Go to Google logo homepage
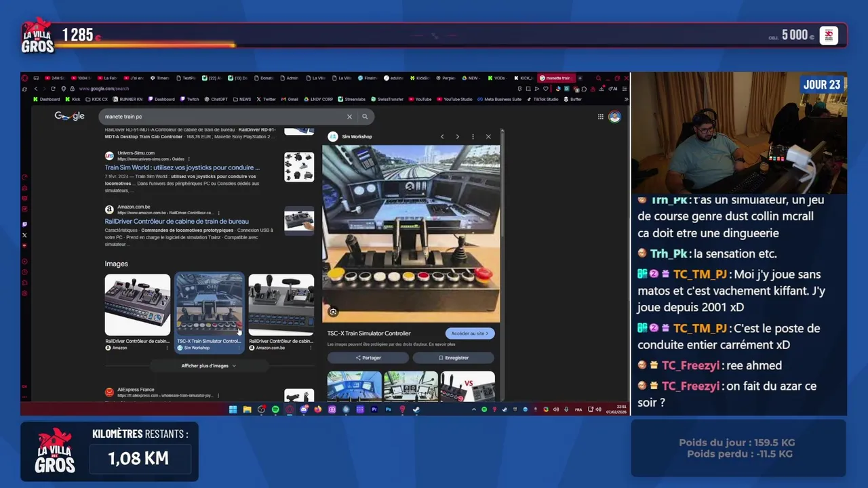Viewport: 868px width, 488px height. pyautogui.click(x=69, y=116)
